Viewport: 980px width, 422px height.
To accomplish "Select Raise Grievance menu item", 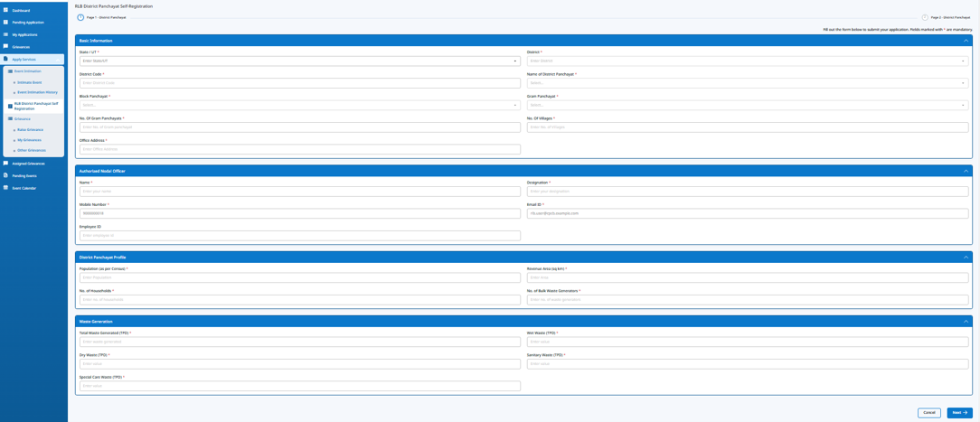I will coord(30,129).
